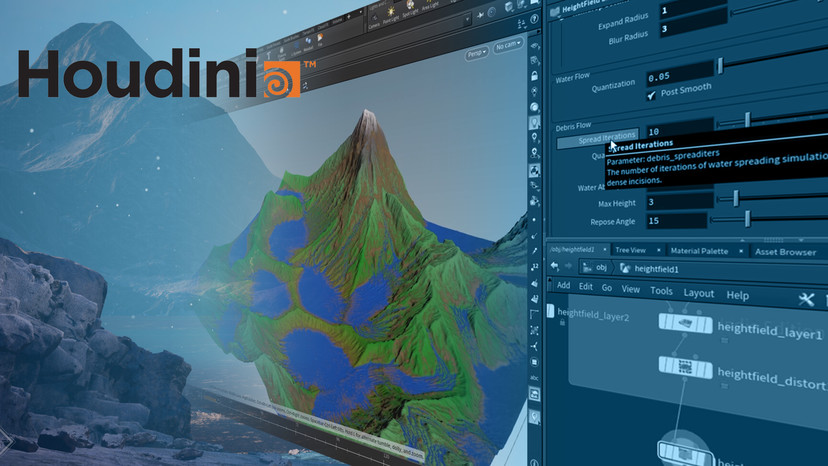
Task: Click the heightfield1 path segment
Action: coord(656,269)
